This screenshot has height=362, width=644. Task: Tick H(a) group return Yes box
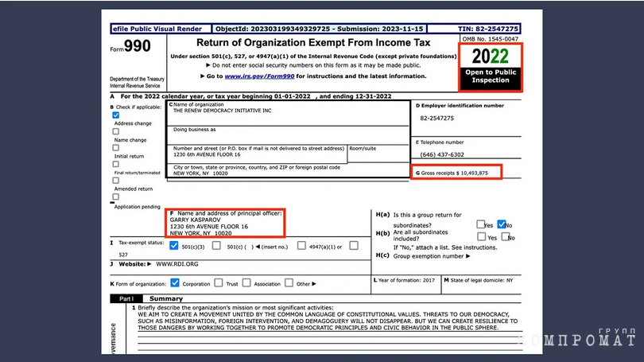480,224
